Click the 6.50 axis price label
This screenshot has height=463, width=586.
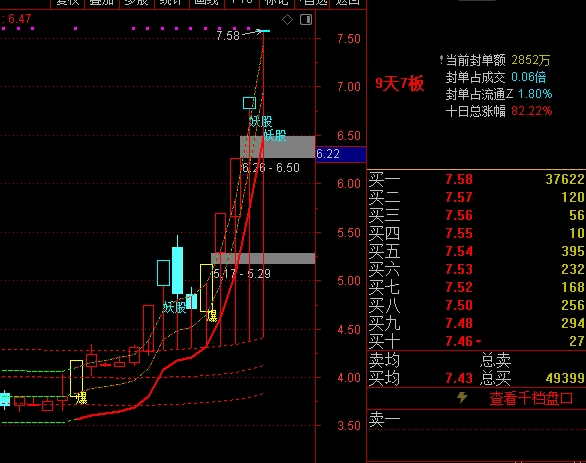pyautogui.click(x=349, y=135)
